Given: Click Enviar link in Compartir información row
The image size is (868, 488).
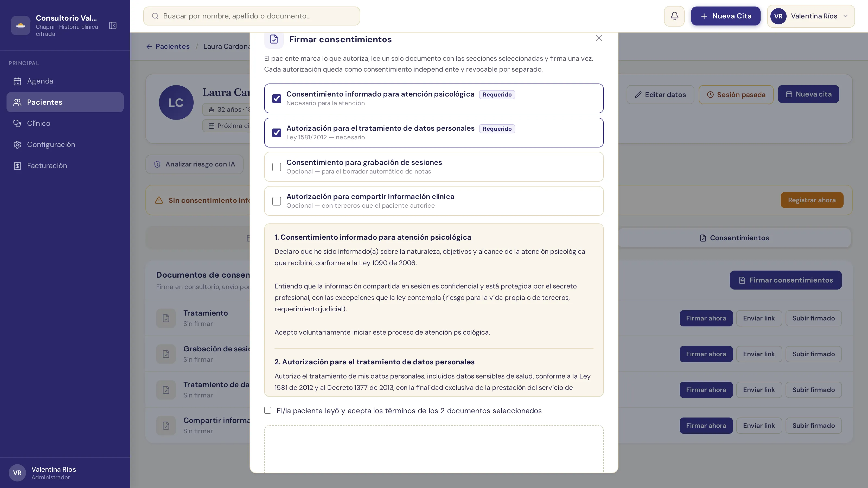Looking at the screenshot, I should [759, 426].
